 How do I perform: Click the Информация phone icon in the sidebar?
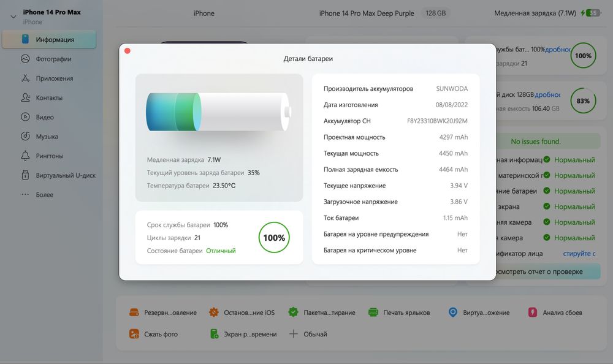pyautogui.click(x=25, y=39)
